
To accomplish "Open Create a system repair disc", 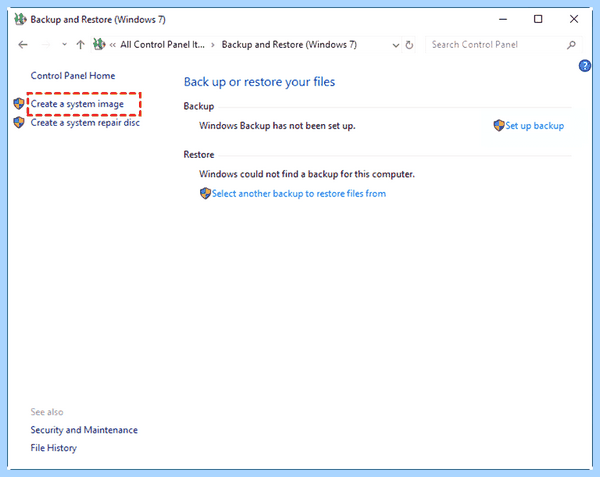I will coord(85,122).
